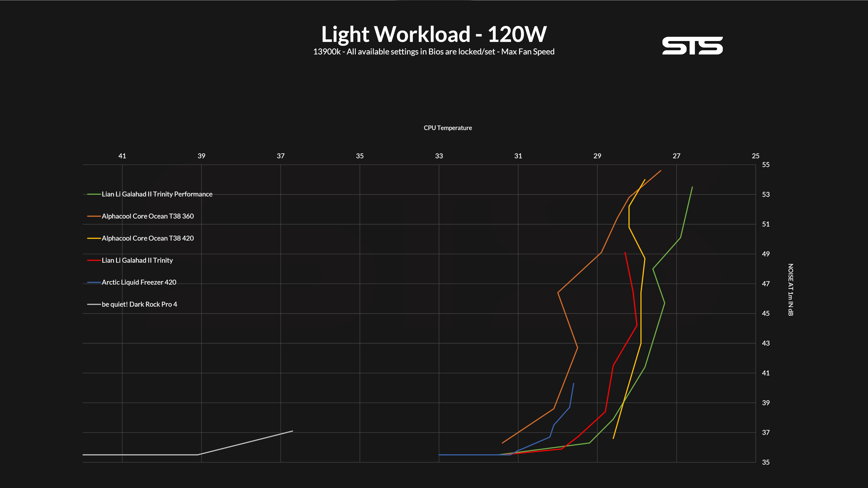
Task: Click orange legend line for T38 360
Action: click(94, 216)
